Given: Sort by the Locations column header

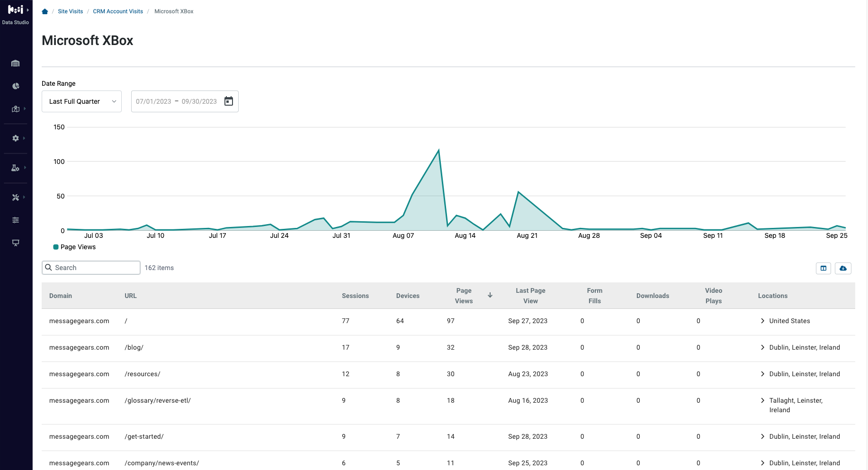Looking at the screenshot, I should (x=773, y=296).
